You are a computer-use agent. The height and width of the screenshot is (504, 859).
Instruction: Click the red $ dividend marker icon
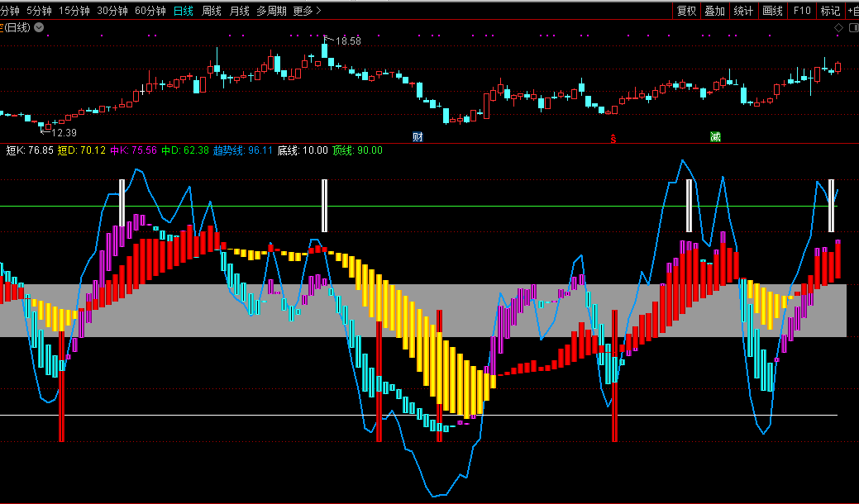(x=613, y=138)
